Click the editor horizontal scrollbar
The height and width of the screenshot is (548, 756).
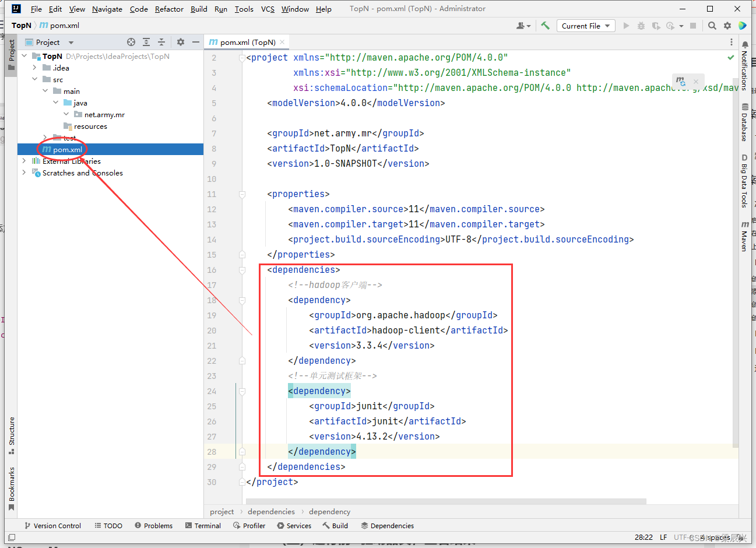[446, 501]
